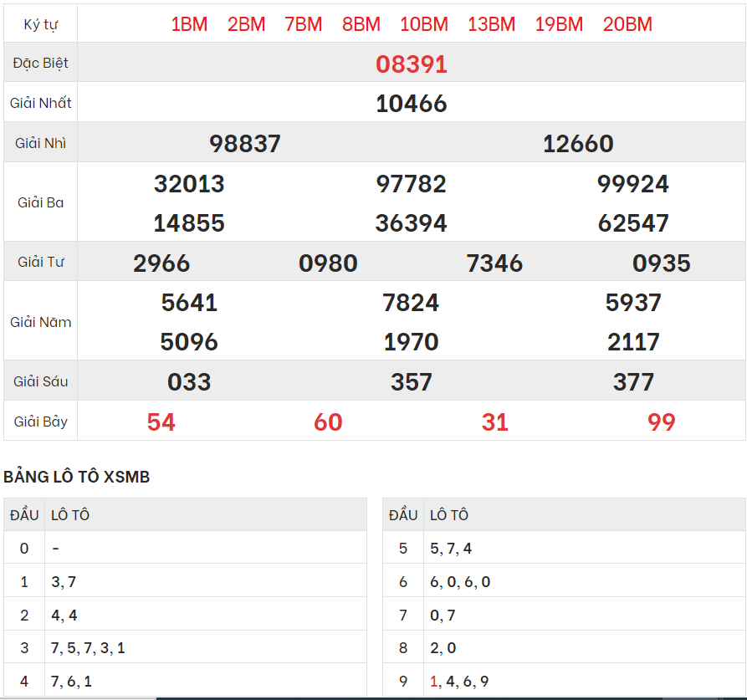
Task: Select fourth prize number 2966
Action: (x=161, y=263)
